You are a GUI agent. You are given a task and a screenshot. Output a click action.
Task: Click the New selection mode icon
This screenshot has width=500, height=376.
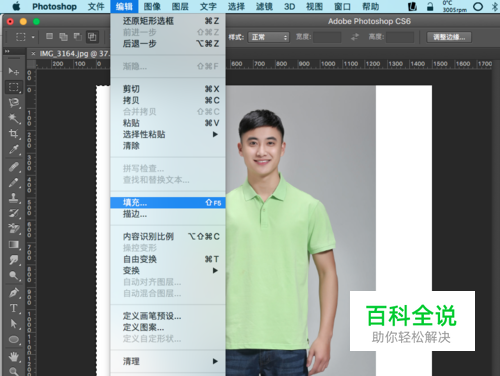click(49, 36)
